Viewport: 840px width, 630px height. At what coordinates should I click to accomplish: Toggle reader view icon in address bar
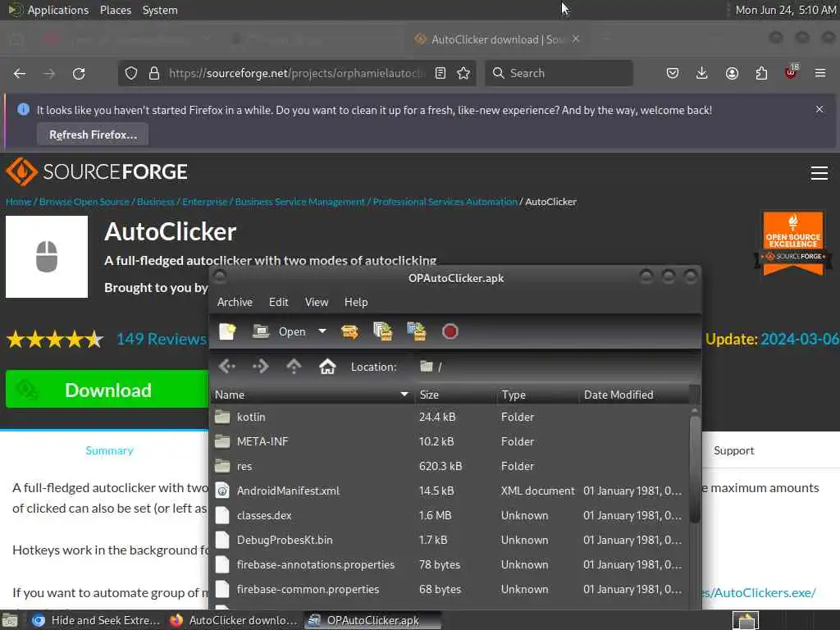(x=441, y=73)
